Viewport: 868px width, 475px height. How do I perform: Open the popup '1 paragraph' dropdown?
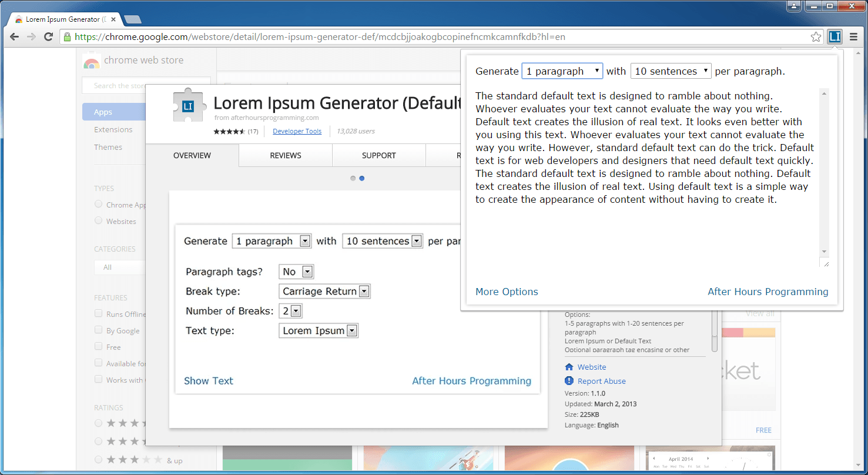click(562, 71)
